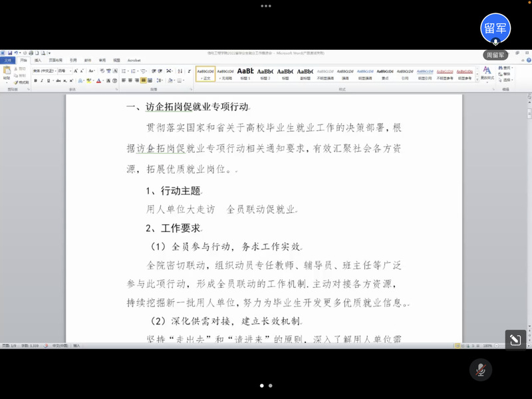Switch to the 插入 ribbon tab
Viewport: 532px width, 399px height.
coord(38,60)
